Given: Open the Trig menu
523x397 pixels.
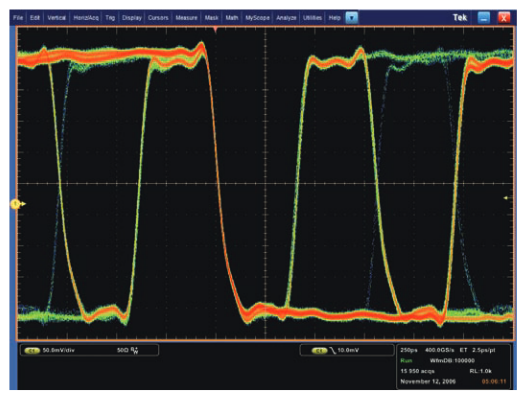Looking at the screenshot, I should tap(110, 18).
